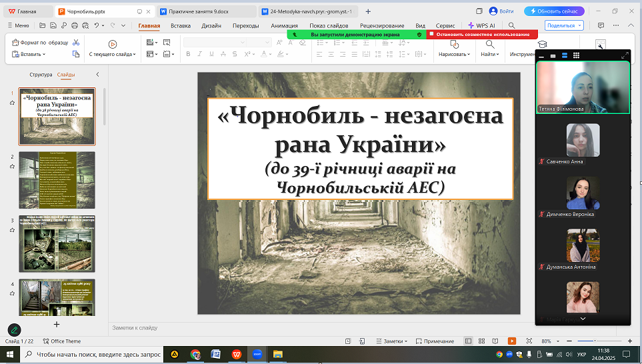Open File Explorer in the taskbar
The image size is (642, 364).
tap(277, 354)
